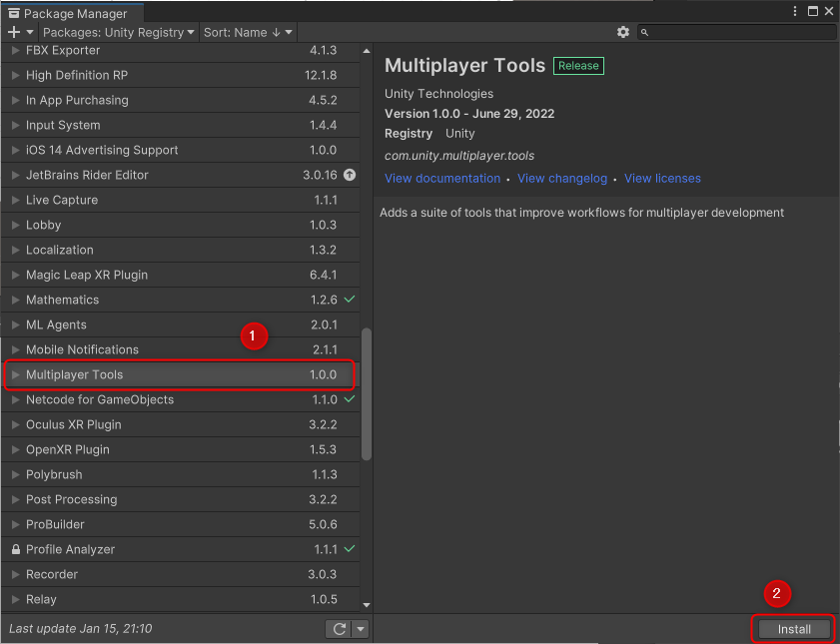The image size is (840, 644).
Task: Open the Packages: Unity Registry dropdown
Action: [x=119, y=32]
